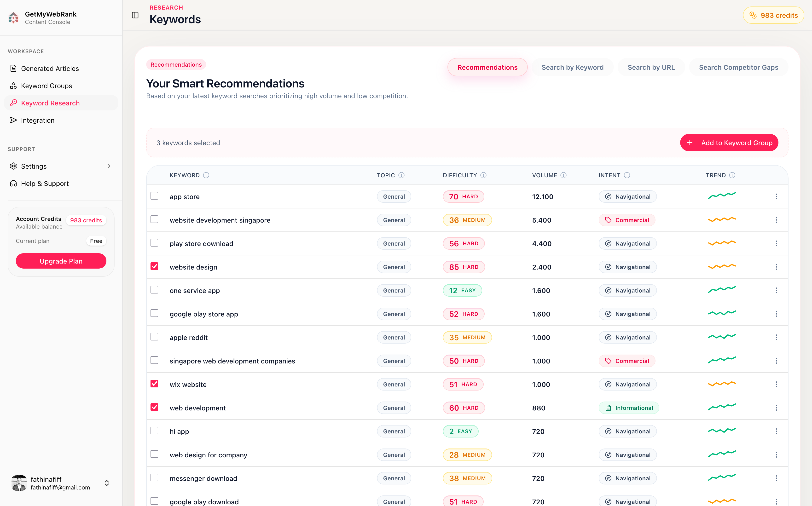Viewport: 812px width, 506px height.
Task: Click the trend sparkline for apple reddit
Action: click(x=722, y=337)
